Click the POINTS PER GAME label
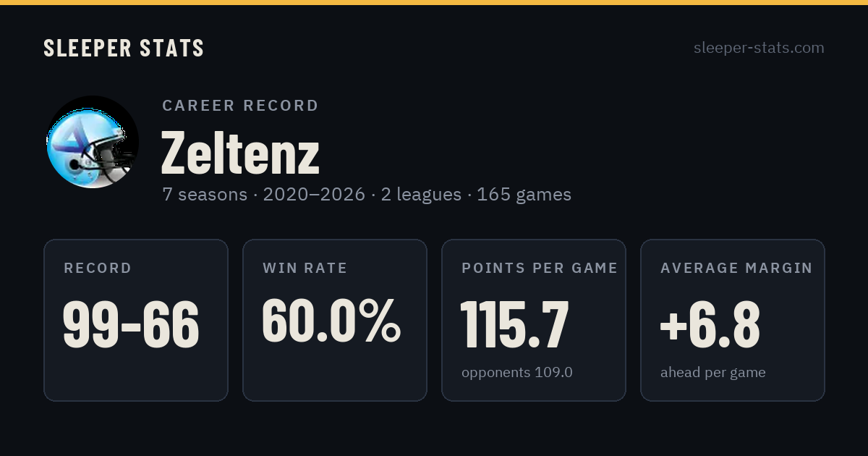This screenshot has width=868, height=456. click(540, 269)
